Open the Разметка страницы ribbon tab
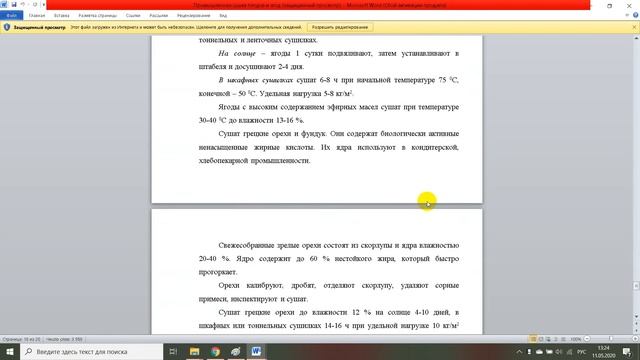Screen dimensions: 640x360 (98, 16)
